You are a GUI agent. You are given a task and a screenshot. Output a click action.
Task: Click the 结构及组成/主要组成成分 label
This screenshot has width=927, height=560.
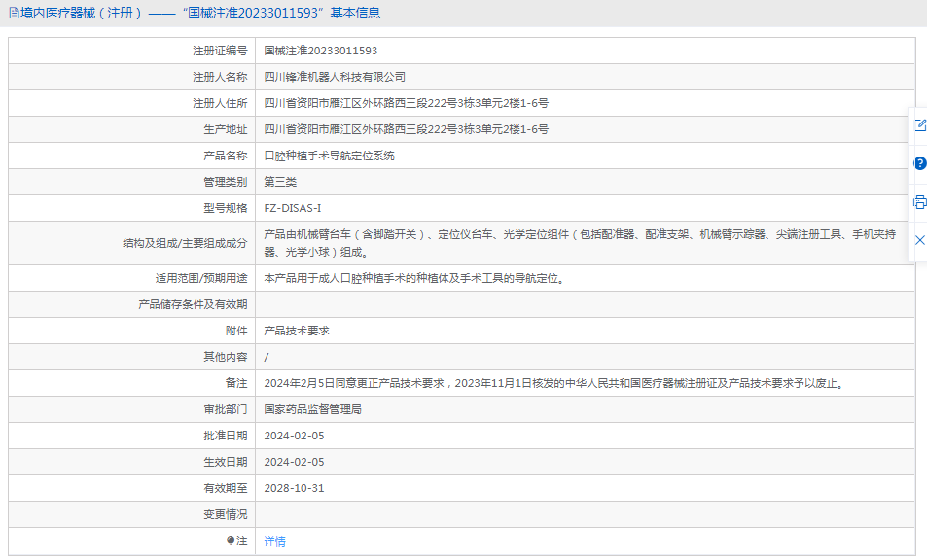(x=185, y=243)
